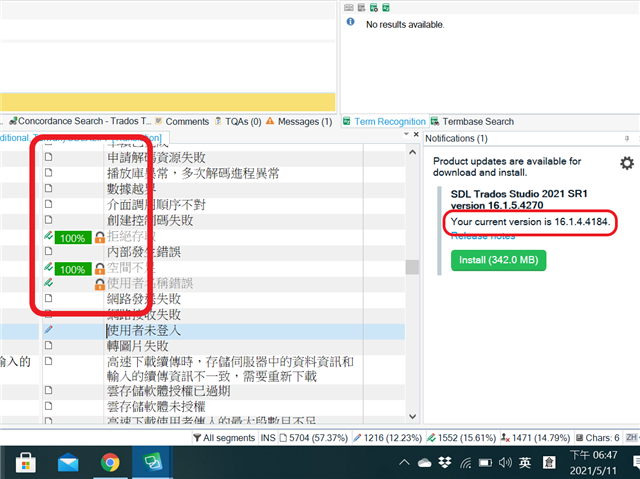Image resolution: width=640 pixels, height=479 pixels.
Task: Click the lock icon on 拒絕存取 segment
Action: [99, 237]
